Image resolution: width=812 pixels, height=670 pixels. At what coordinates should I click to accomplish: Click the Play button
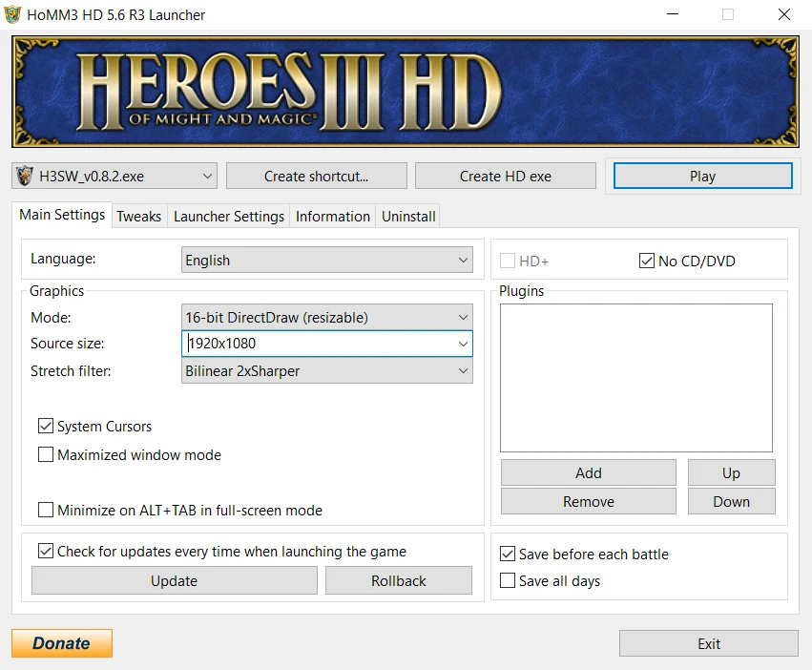[x=702, y=176]
